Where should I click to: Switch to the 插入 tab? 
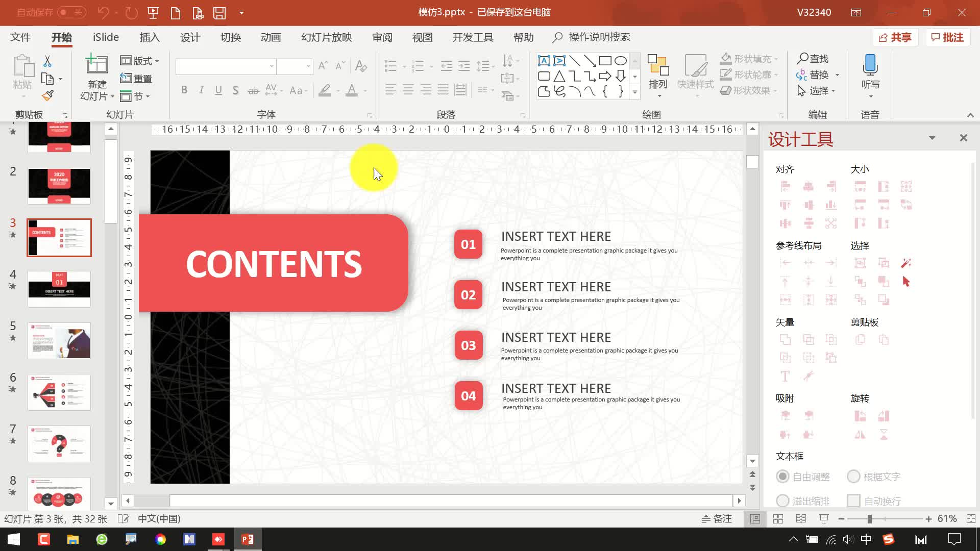(x=150, y=37)
